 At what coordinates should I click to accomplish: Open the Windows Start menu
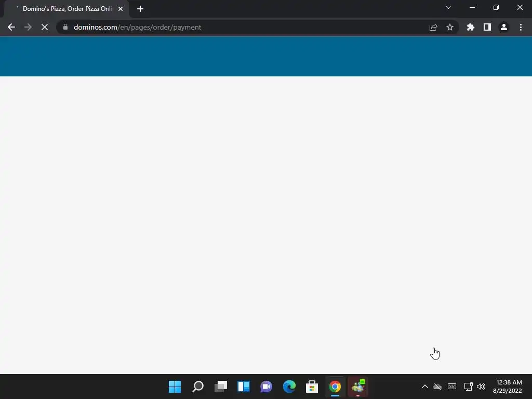[175, 387]
